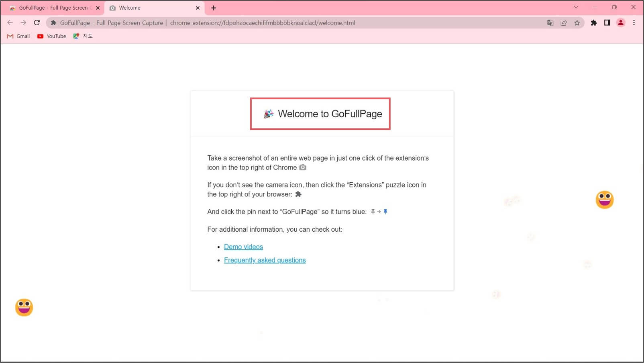Viewport: 644px width, 363px height.
Task: Open the Extensions puzzle icon in the toolbar
Action: 594,23
